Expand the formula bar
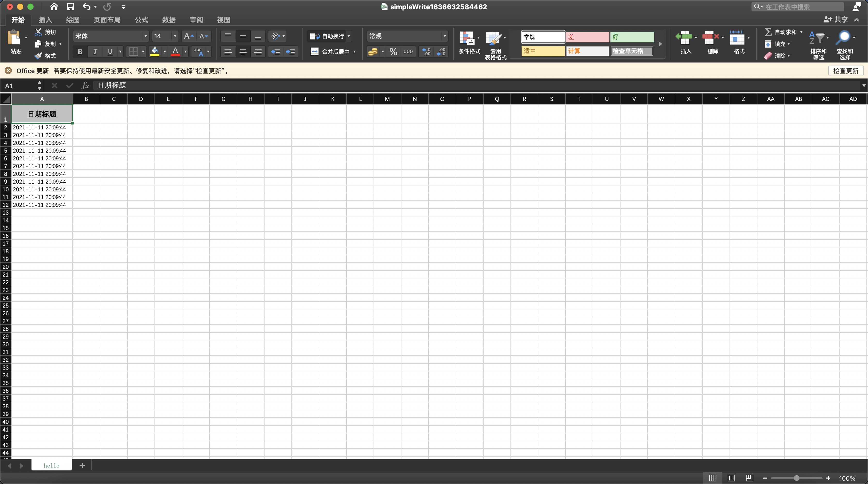Image resolution: width=868 pixels, height=484 pixels. pyautogui.click(x=864, y=85)
